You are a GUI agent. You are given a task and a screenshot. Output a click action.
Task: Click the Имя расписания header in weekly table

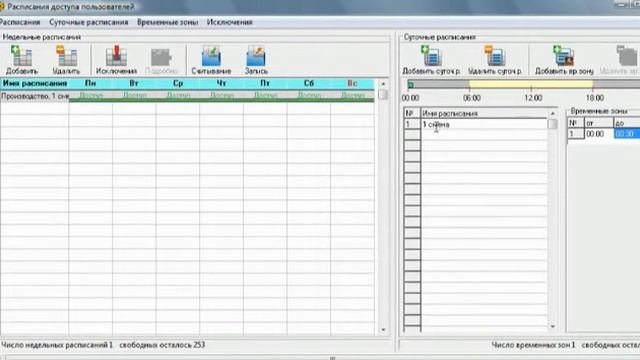coord(35,83)
